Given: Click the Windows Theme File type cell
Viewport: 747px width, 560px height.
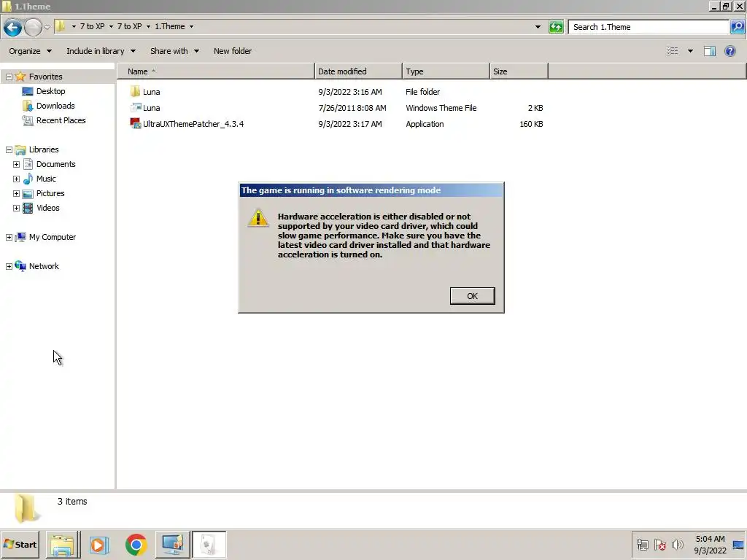Looking at the screenshot, I should 441,108.
